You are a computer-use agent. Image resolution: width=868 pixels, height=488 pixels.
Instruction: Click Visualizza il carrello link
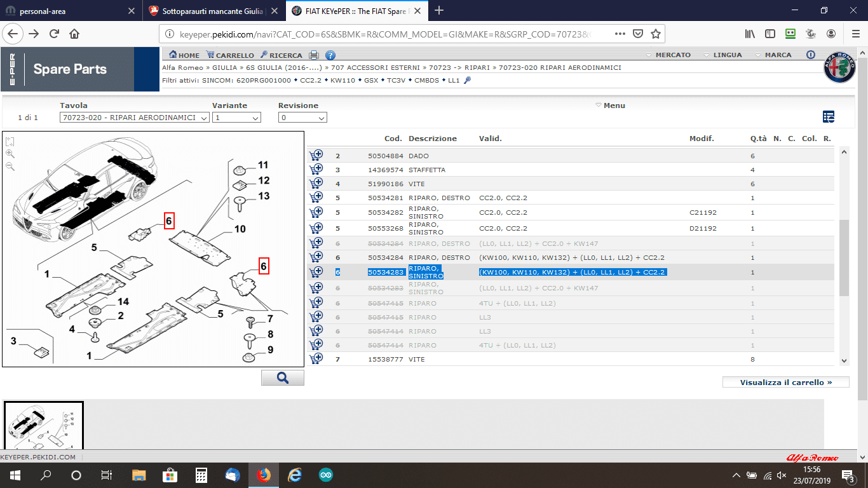[x=786, y=383]
